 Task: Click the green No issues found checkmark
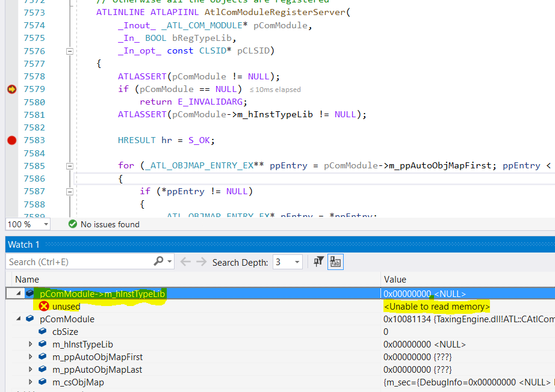(x=73, y=224)
